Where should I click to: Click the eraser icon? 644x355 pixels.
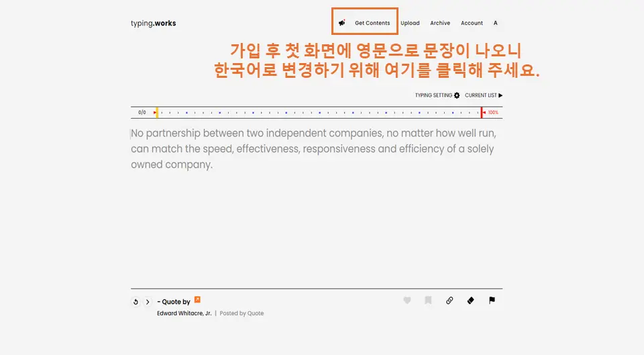click(471, 301)
